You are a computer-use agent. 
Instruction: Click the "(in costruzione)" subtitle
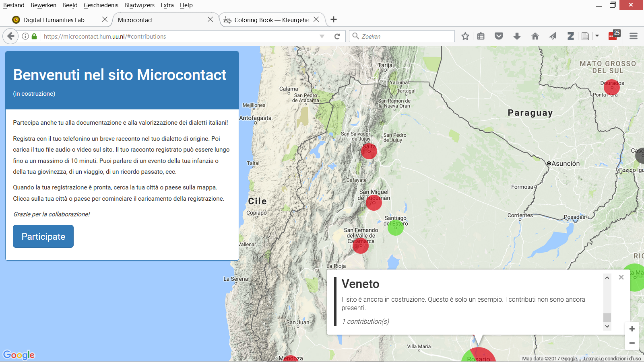[x=34, y=94]
